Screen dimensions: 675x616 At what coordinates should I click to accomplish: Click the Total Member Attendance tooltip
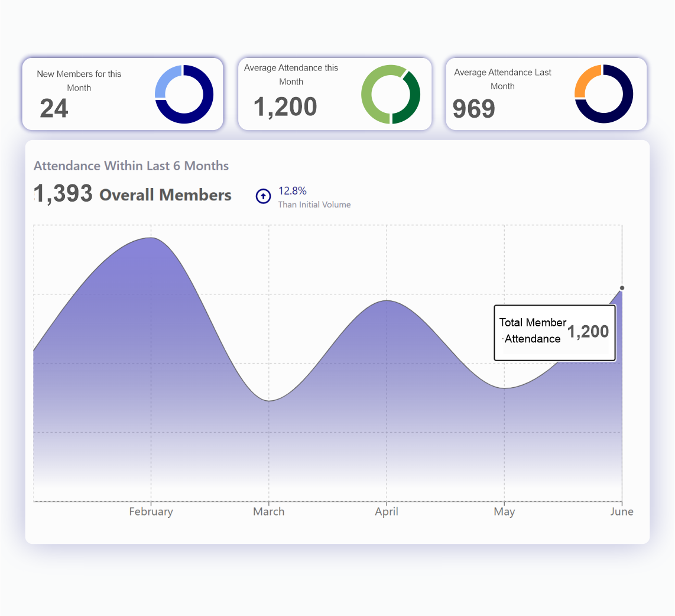coord(554,332)
